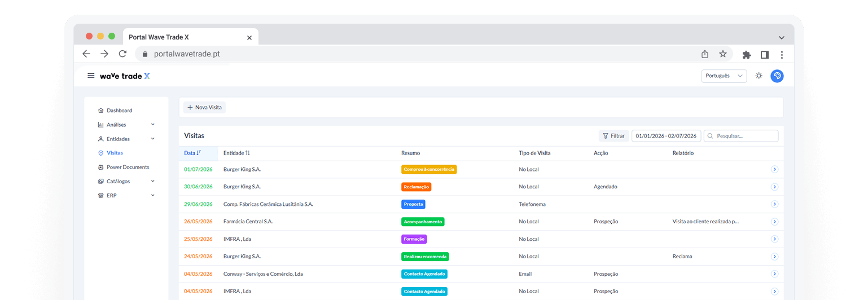Image resolution: width=868 pixels, height=300 pixels.
Task: Reload the page with refresh icon
Action: tap(122, 54)
